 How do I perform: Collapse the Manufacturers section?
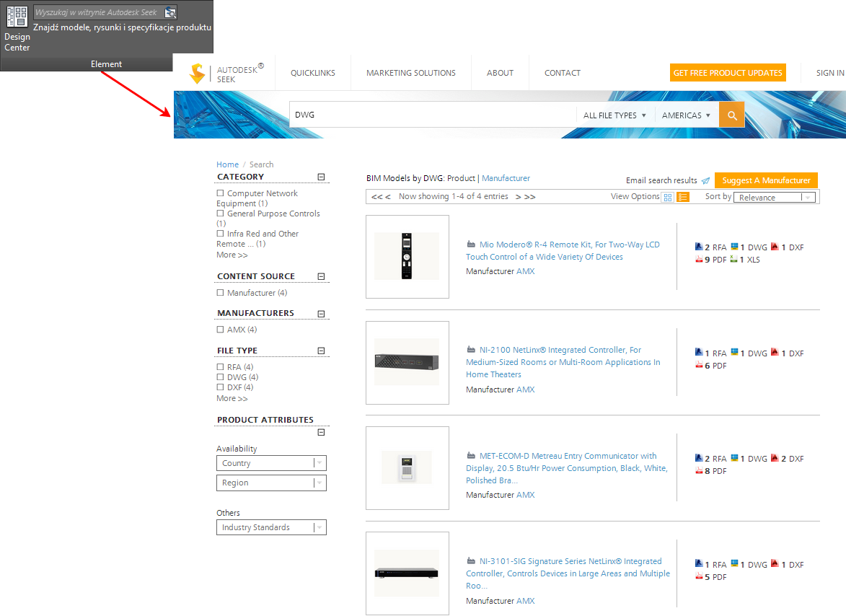(x=321, y=314)
